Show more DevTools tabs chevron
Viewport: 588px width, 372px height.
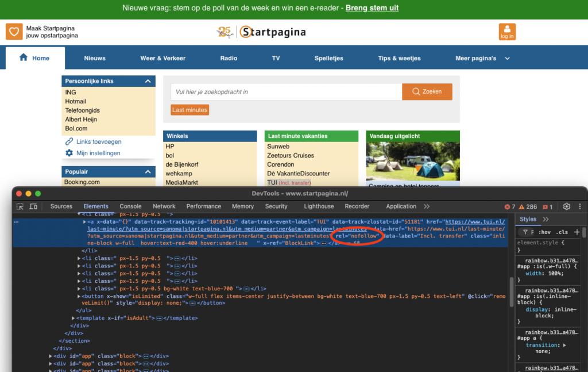tap(427, 206)
